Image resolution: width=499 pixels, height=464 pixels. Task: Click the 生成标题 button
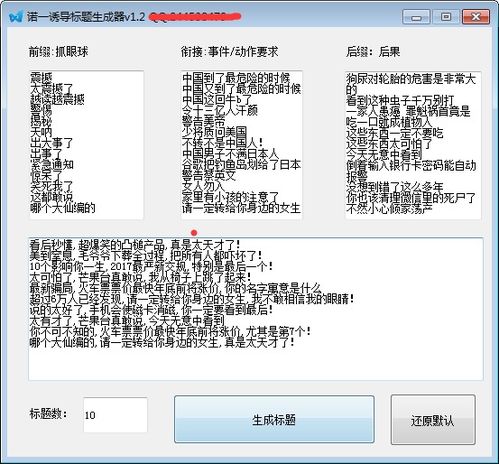(x=274, y=419)
